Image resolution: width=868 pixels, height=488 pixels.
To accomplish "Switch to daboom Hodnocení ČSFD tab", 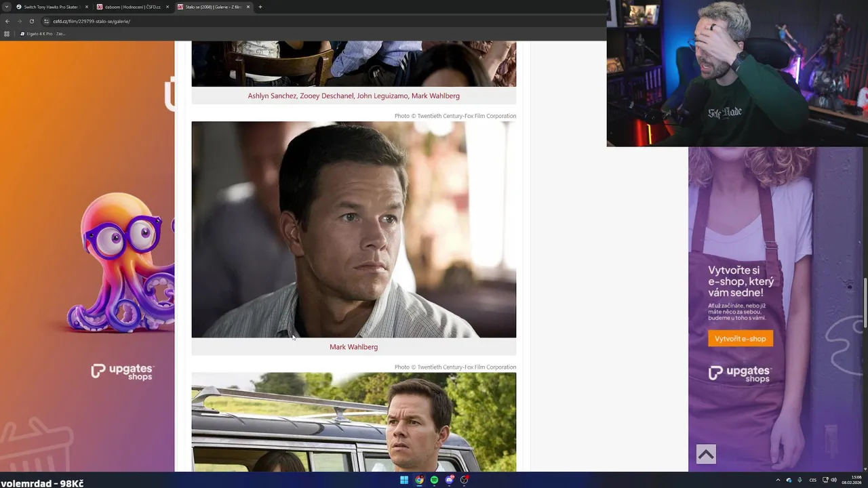I will click(133, 7).
